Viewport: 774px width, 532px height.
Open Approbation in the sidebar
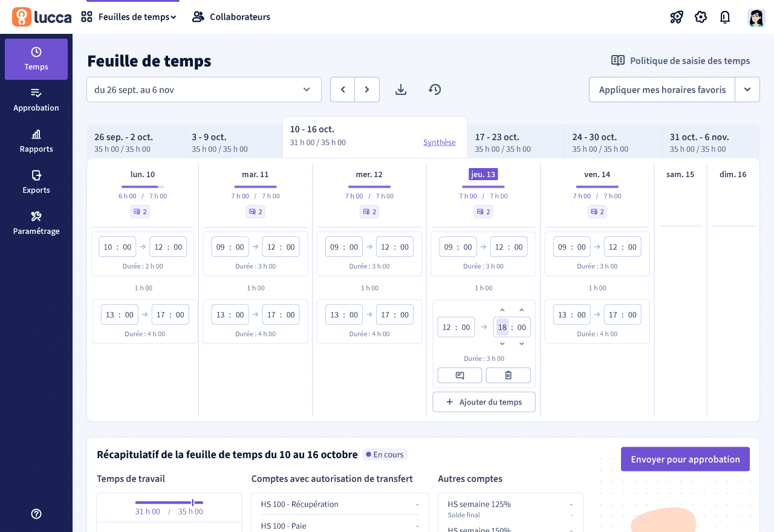point(36,100)
